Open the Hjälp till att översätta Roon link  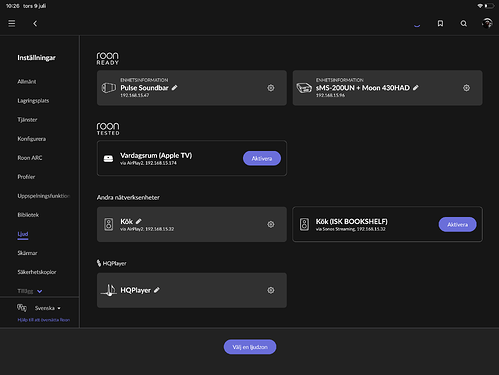[44, 320]
